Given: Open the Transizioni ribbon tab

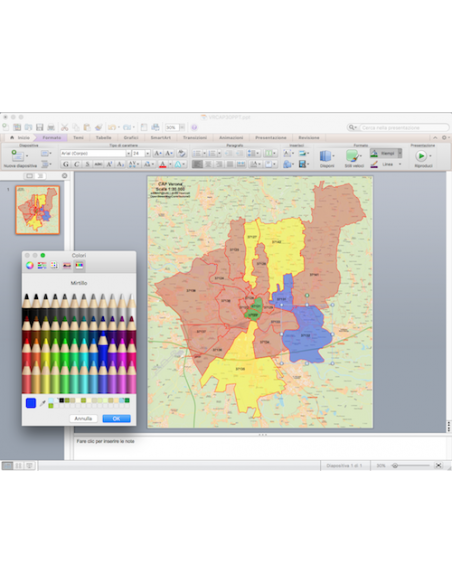Looking at the screenshot, I should point(195,137).
